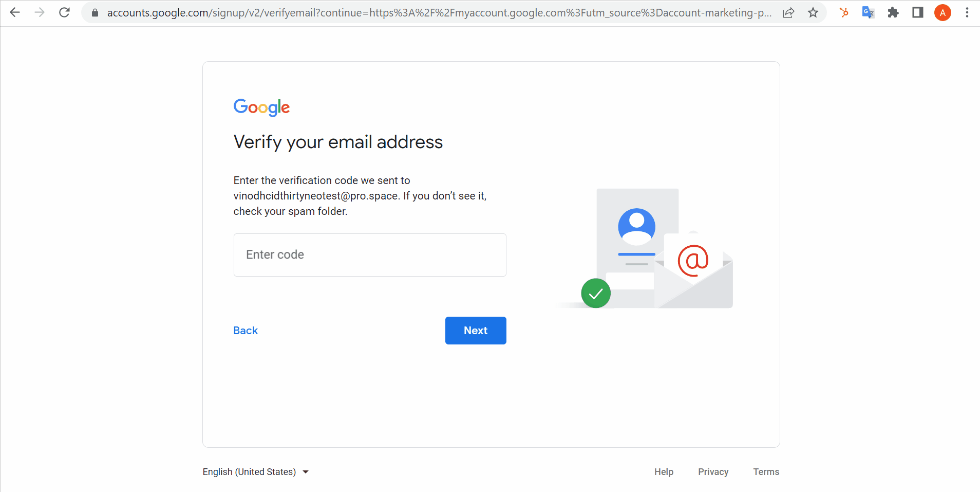
Task: Click the URL text in the address bar
Action: tap(439, 13)
